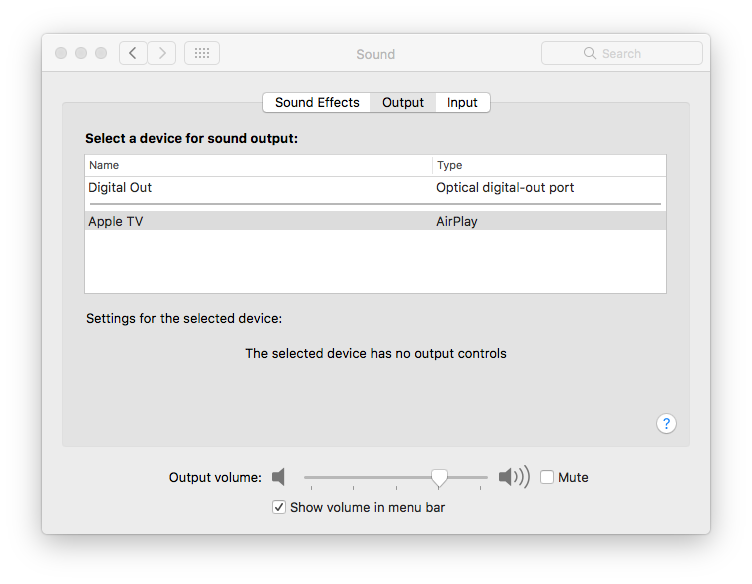The height and width of the screenshot is (584, 752).
Task: Switch to the Sound Effects tab
Action: click(x=317, y=103)
